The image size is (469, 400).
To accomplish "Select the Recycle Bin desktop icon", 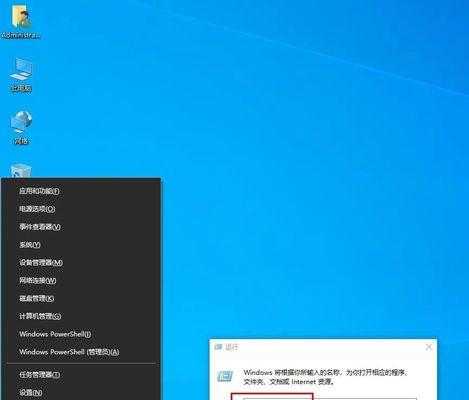I will coord(21,171).
